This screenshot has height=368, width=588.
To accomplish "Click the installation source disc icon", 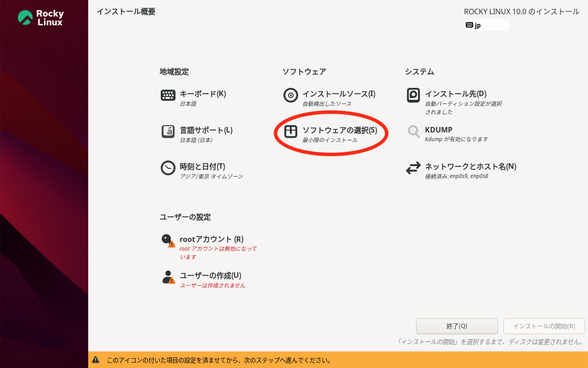I will pos(291,95).
